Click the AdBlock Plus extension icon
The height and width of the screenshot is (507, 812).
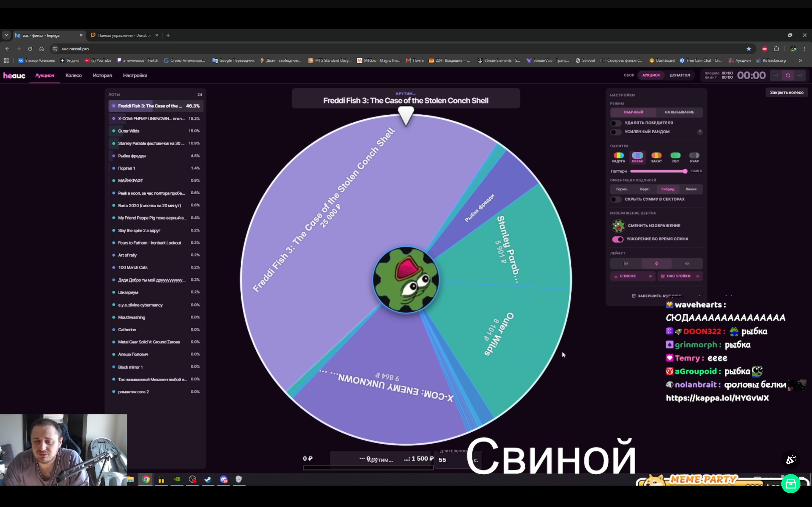[765, 49]
